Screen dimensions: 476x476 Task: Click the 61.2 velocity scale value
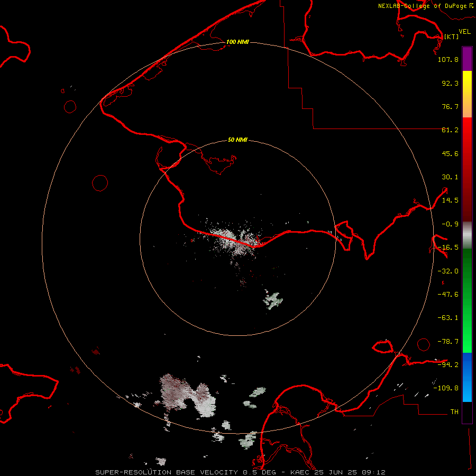click(450, 130)
